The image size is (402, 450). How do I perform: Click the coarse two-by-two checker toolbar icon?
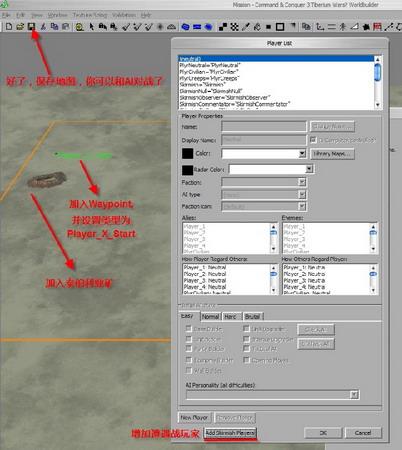223,27
